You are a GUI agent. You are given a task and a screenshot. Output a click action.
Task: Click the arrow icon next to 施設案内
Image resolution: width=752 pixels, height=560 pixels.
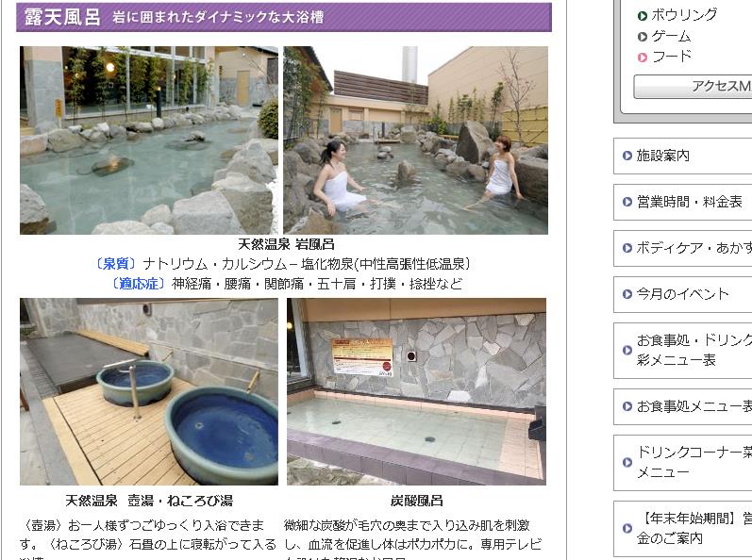[x=627, y=156]
